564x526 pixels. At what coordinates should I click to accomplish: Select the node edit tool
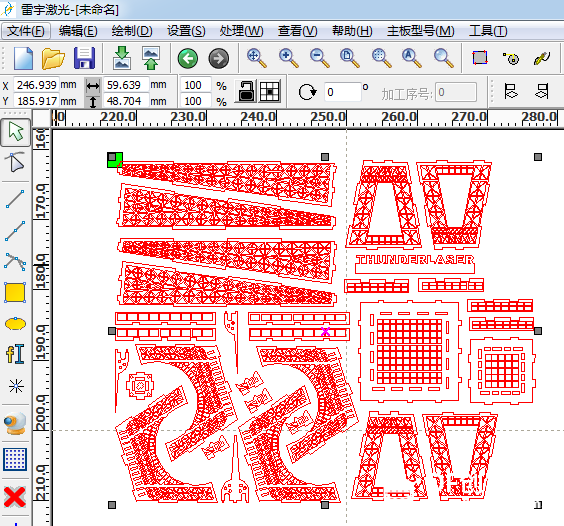click(15, 162)
